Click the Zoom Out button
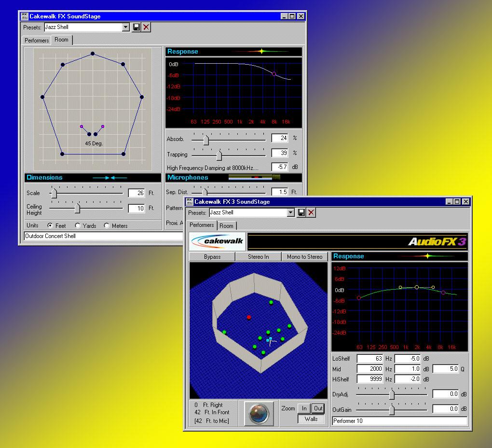 [318, 408]
